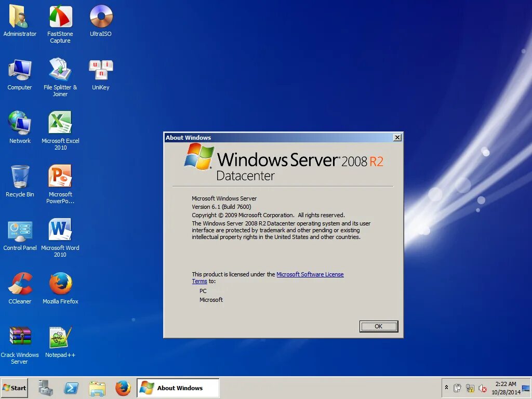Select Mozilla Firefox desktop icon
The width and height of the screenshot is (532, 399).
click(x=60, y=288)
